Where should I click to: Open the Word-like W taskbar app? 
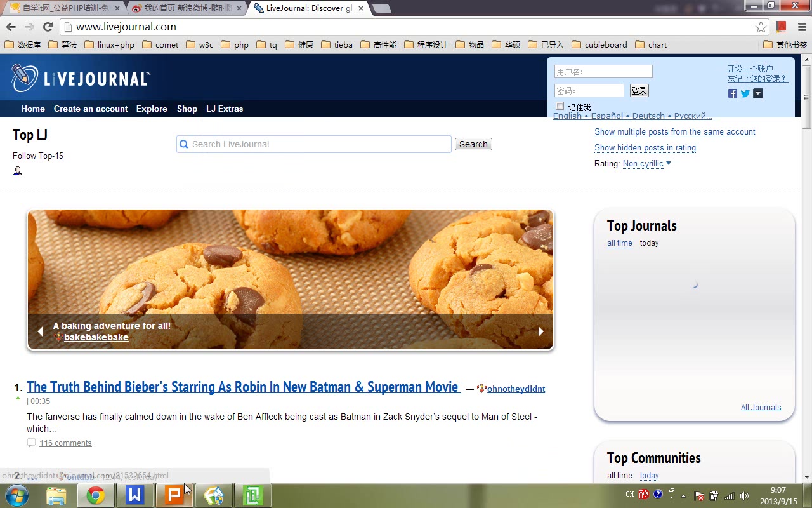coord(135,495)
